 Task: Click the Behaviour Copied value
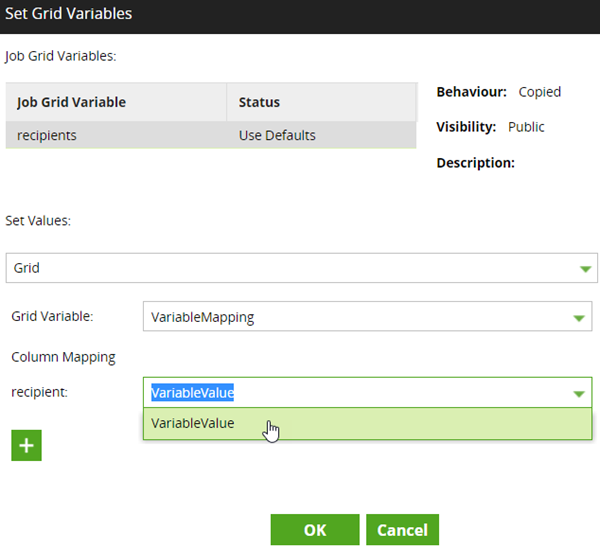pos(539,92)
